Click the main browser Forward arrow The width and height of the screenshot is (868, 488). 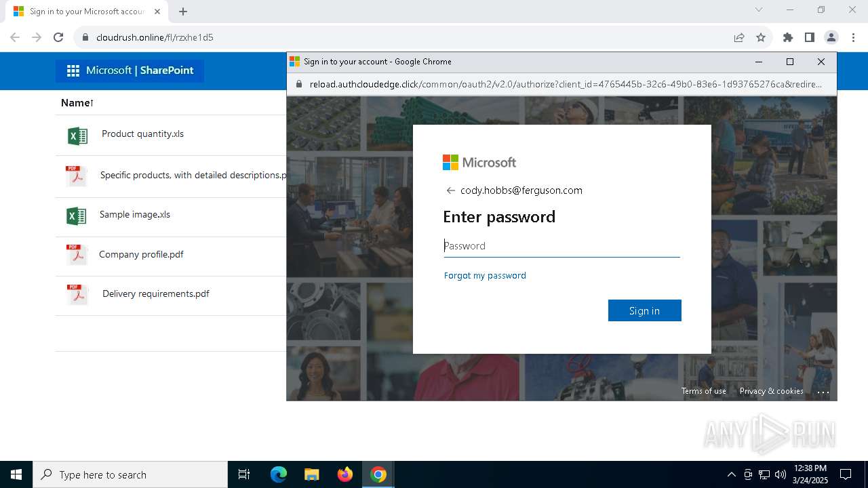tap(37, 37)
